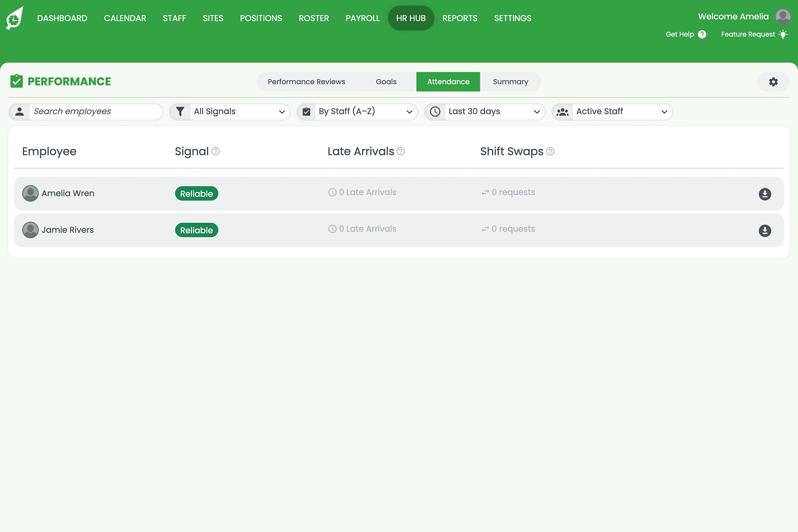Click the Get Help link
798x532 pixels.
tap(686, 34)
